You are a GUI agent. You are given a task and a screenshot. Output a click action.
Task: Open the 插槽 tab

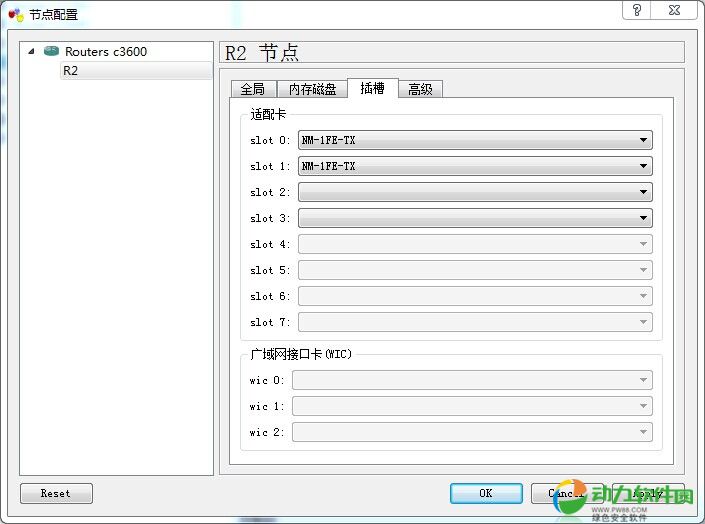point(372,88)
